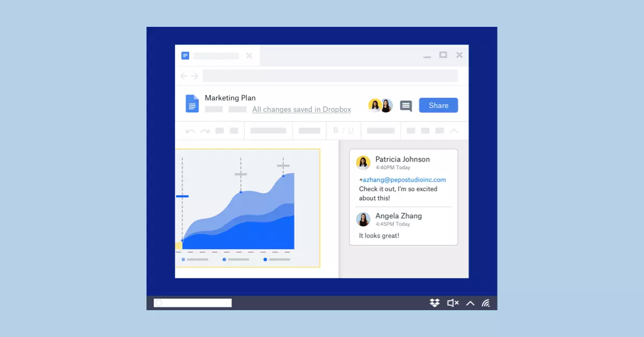Click the document icon on the browser tab
The width and height of the screenshot is (644, 337).
[x=185, y=56]
